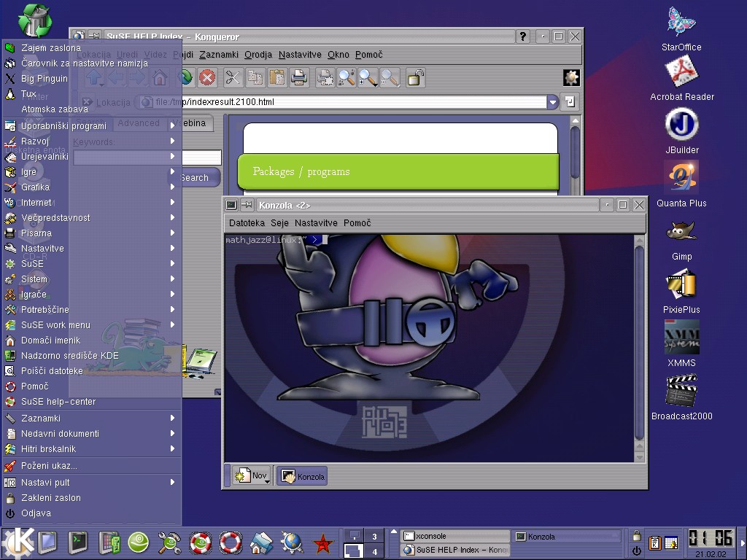Launch XMMS from desktop
The image size is (747, 560).
pos(682,344)
